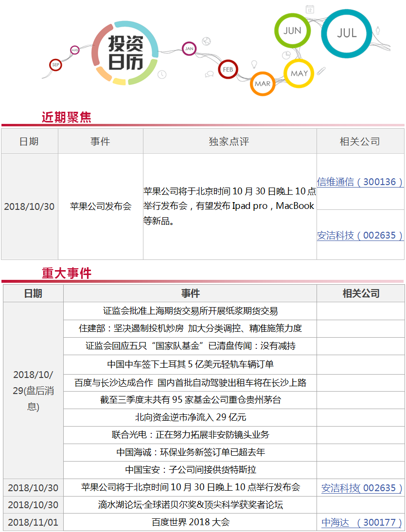Click 2018/10/29(盘后消息) date cell
Screen dimensions: 406x532
[x=33, y=391]
